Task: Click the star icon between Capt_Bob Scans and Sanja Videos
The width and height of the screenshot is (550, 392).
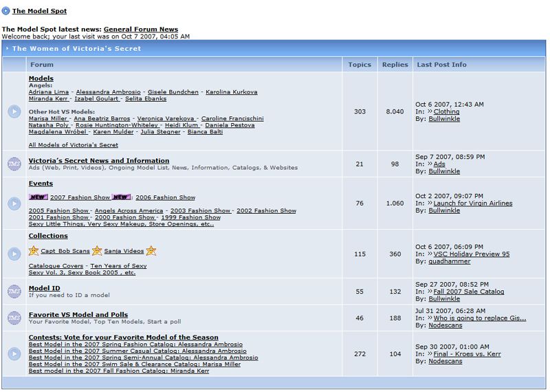Action: tap(97, 250)
